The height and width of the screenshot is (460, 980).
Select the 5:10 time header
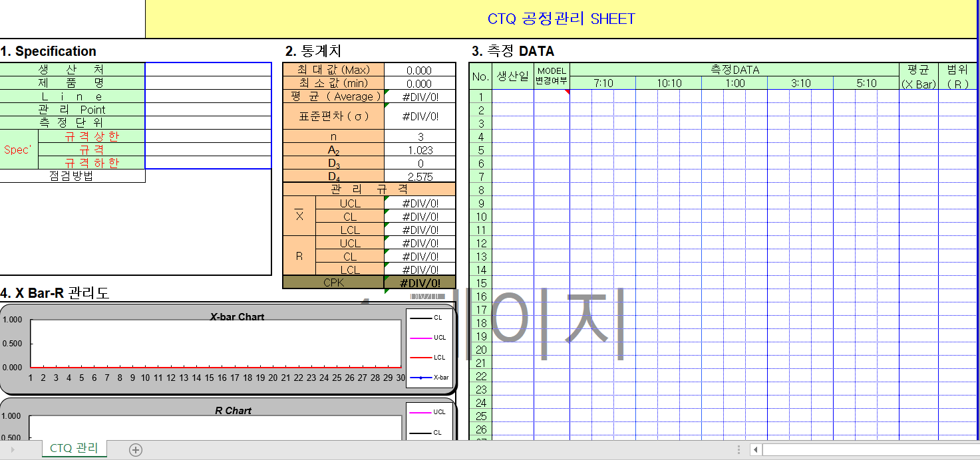pos(866,83)
